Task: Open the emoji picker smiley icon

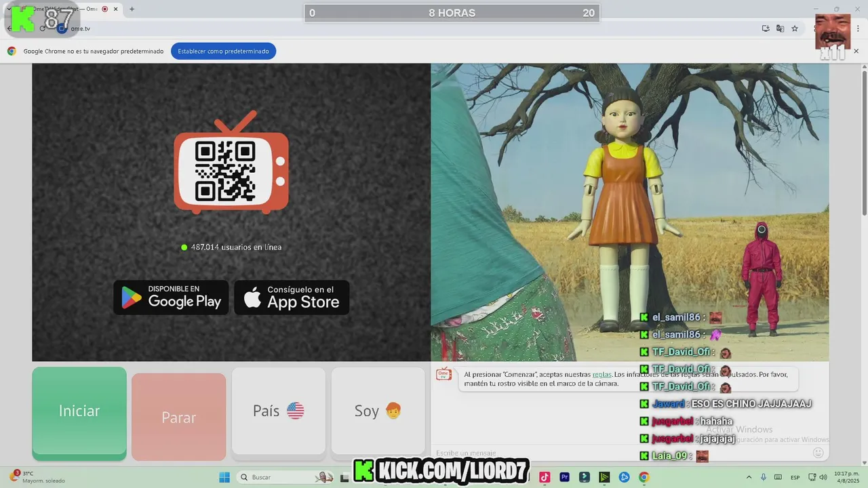Action: pyautogui.click(x=818, y=452)
